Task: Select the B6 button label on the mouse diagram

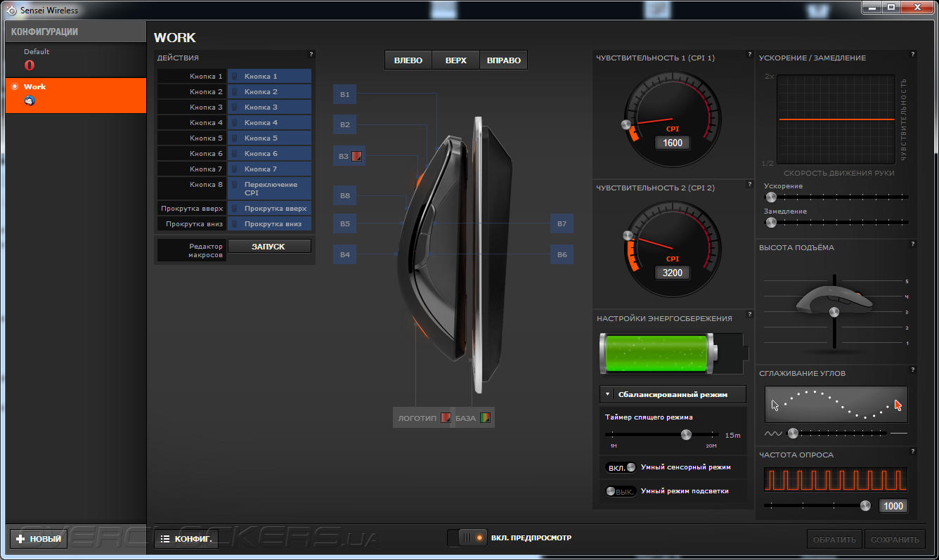Action: click(x=562, y=254)
